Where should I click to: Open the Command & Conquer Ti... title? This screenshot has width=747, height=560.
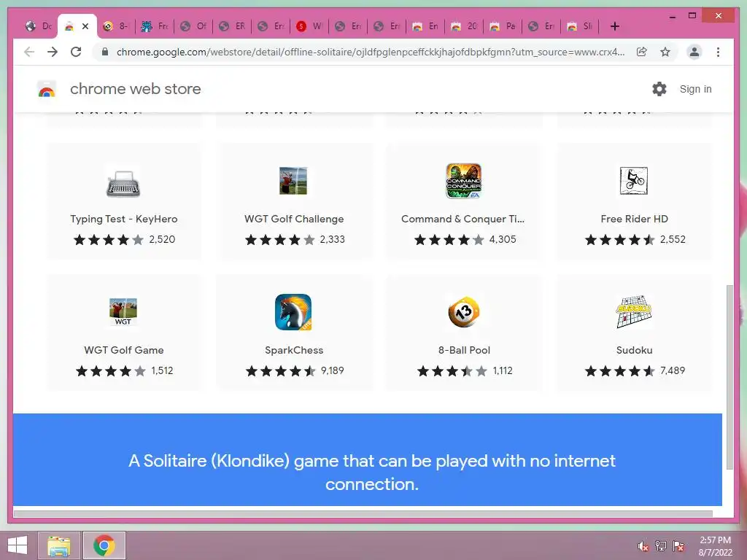coord(462,219)
